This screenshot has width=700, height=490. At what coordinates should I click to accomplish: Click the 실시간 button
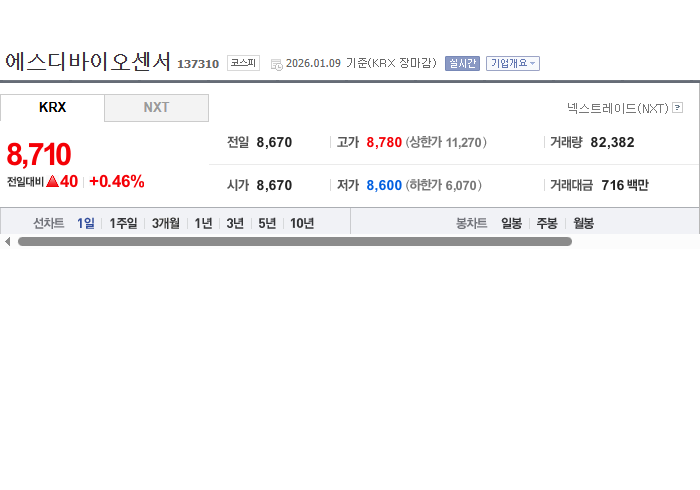point(462,63)
